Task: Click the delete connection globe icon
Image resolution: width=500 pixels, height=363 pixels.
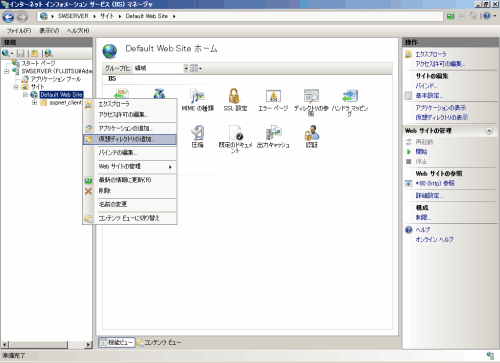Action: point(48,53)
